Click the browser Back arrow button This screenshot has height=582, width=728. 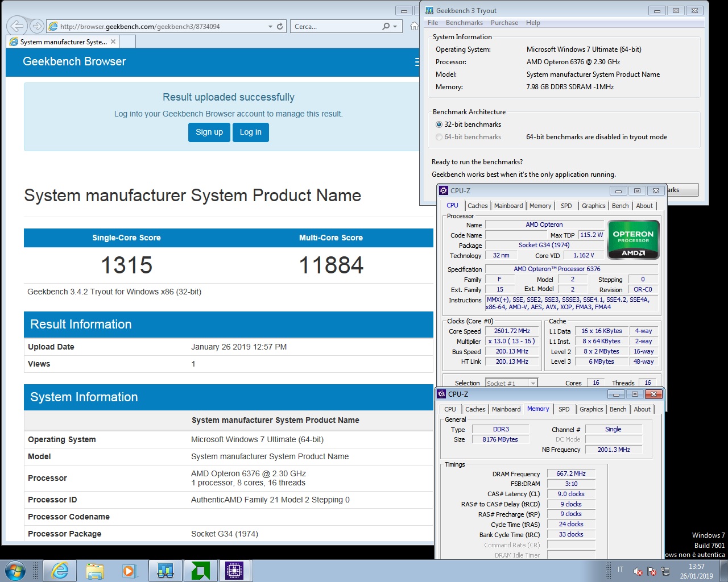17,26
